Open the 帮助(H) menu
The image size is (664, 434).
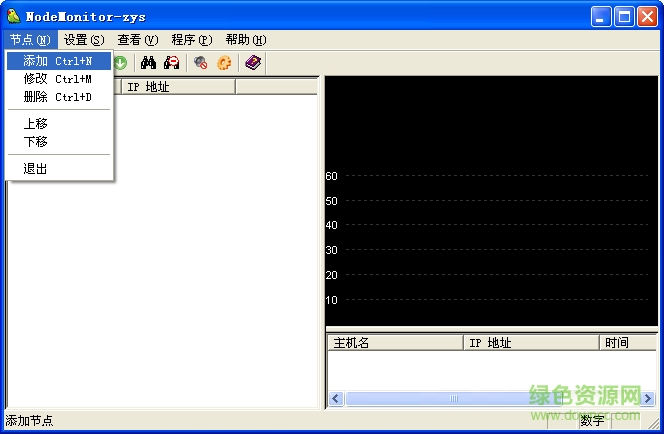click(x=245, y=40)
